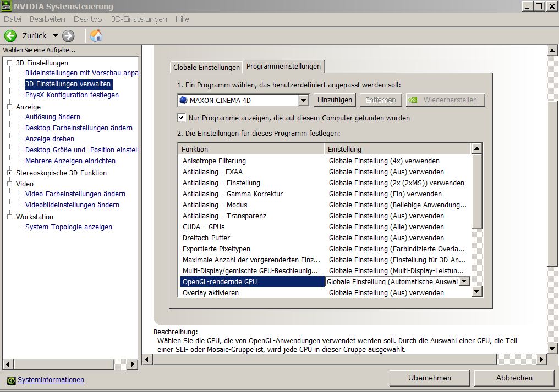Toggle 'Nur Programme anzeigen' checkbox

pos(182,118)
